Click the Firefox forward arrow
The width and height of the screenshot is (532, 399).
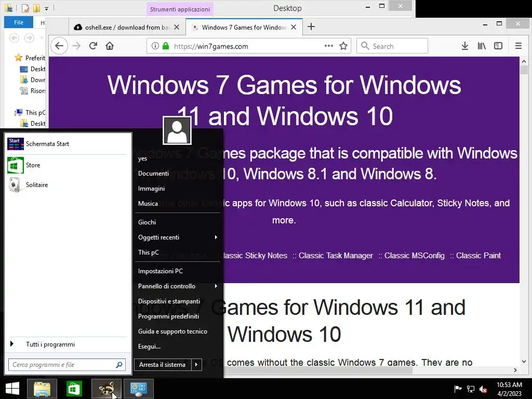pyautogui.click(x=77, y=46)
